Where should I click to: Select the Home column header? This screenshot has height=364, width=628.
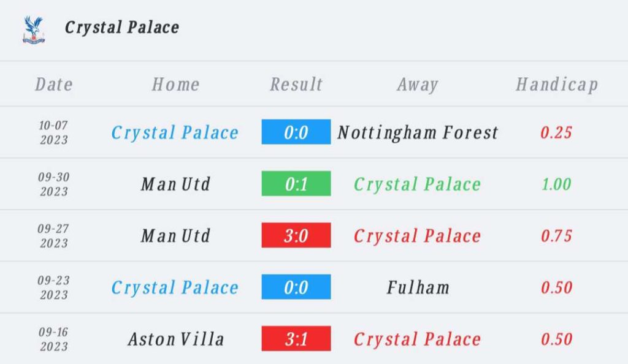175,85
